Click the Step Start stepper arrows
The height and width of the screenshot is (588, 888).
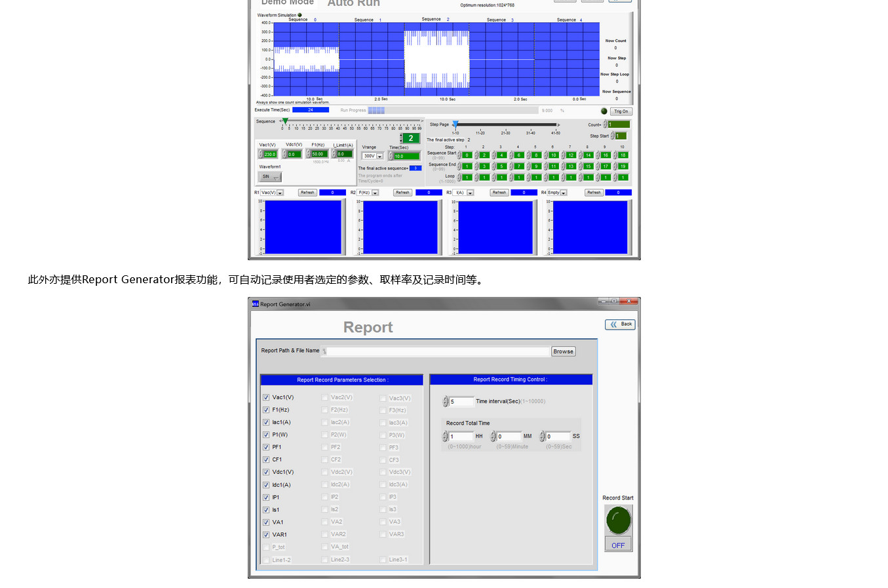point(613,136)
